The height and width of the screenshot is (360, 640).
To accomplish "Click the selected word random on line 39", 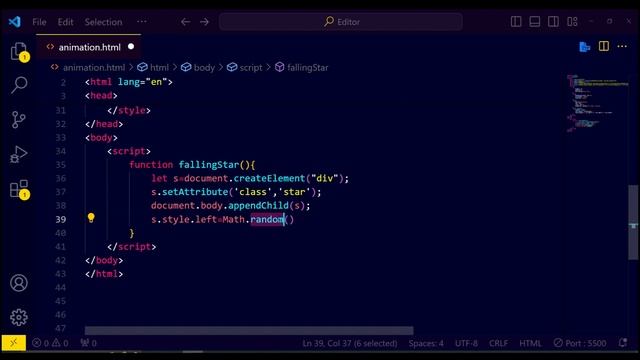I will [x=267, y=219].
